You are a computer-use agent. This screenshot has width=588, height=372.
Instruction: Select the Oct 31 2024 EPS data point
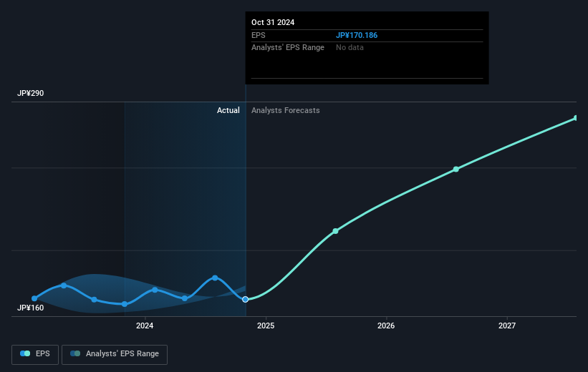(x=245, y=299)
